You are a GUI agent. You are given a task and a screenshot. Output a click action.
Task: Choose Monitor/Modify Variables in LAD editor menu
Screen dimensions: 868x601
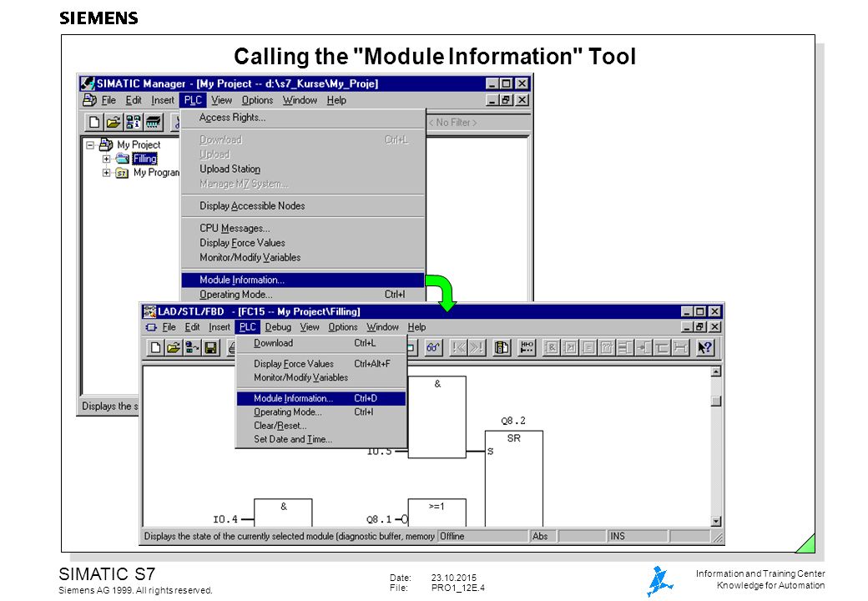(x=321, y=377)
